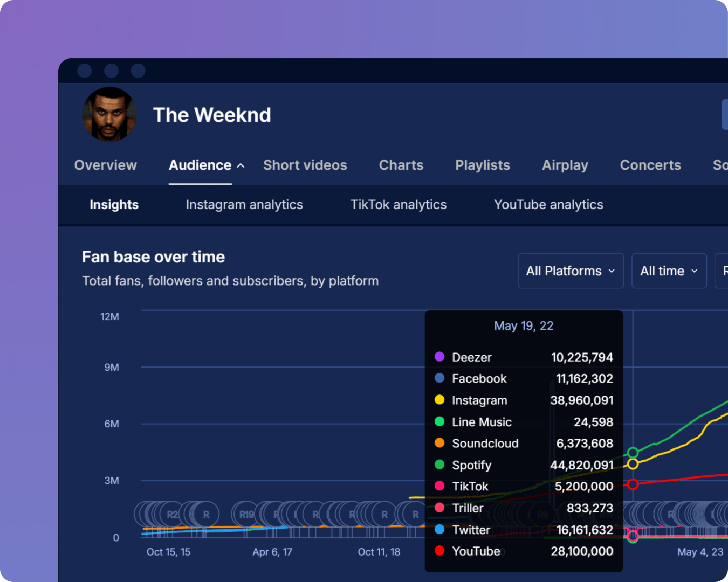Select the green Spotify data point circle
The width and height of the screenshot is (728, 582).
(633, 452)
